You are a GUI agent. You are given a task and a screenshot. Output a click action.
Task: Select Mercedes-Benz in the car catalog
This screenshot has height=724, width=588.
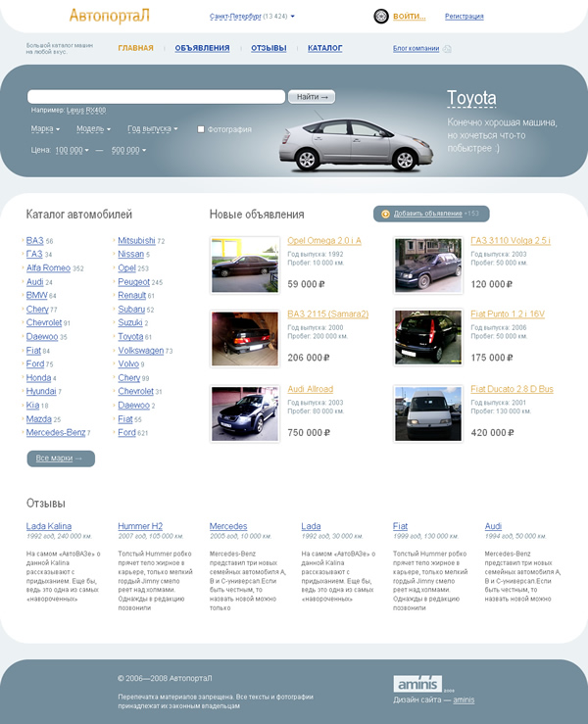pyautogui.click(x=56, y=433)
